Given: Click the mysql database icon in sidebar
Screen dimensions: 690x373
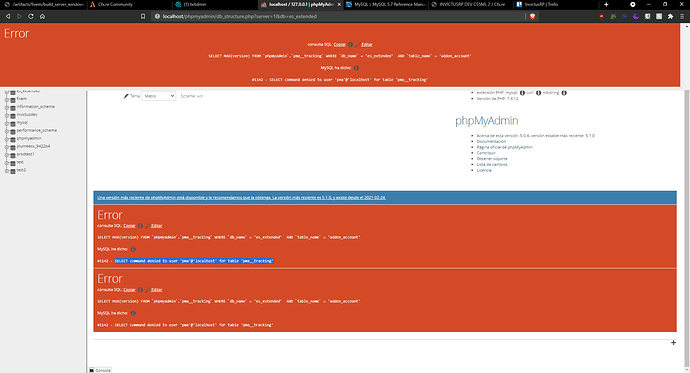Looking at the screenshot, I should click(13, 123).
